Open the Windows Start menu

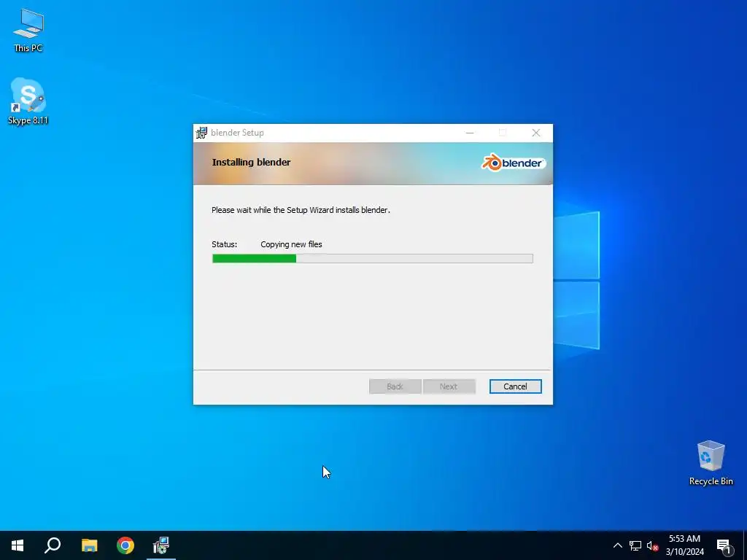[18, 545]
